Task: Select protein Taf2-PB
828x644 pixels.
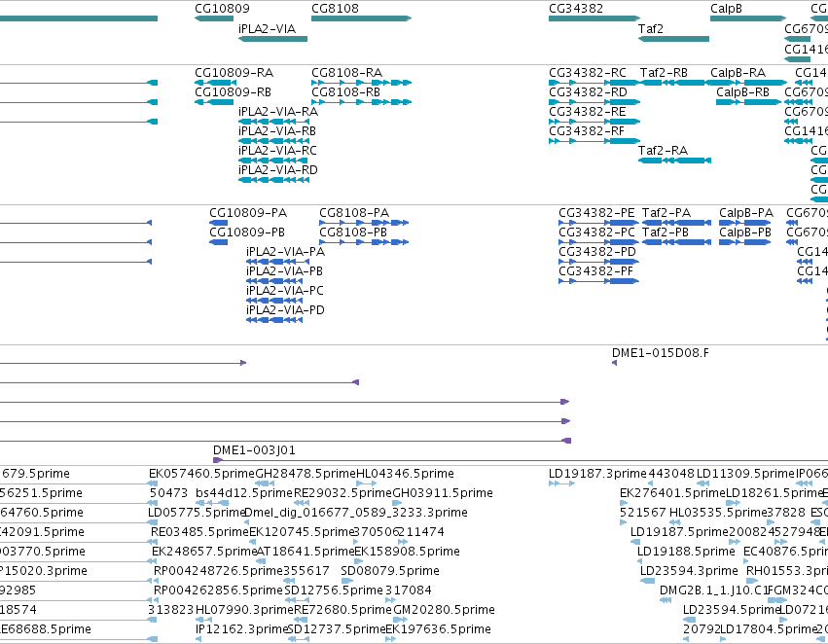Action: (x=666, y=233)
